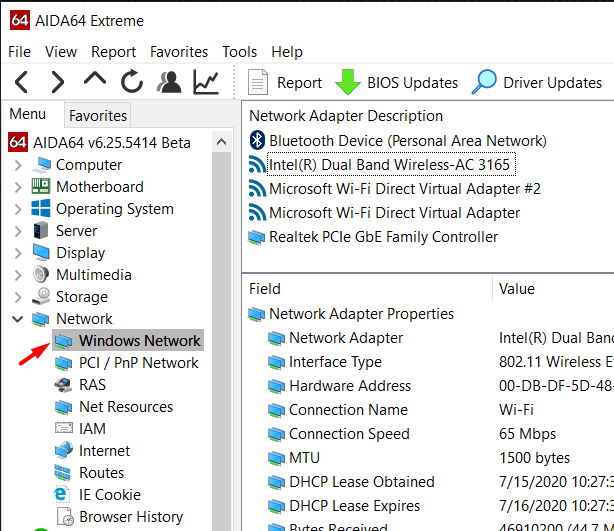This screenshot has width=614, height=531.
Task: Expand the Operating System tree node
Action: [x=18, y=209]
